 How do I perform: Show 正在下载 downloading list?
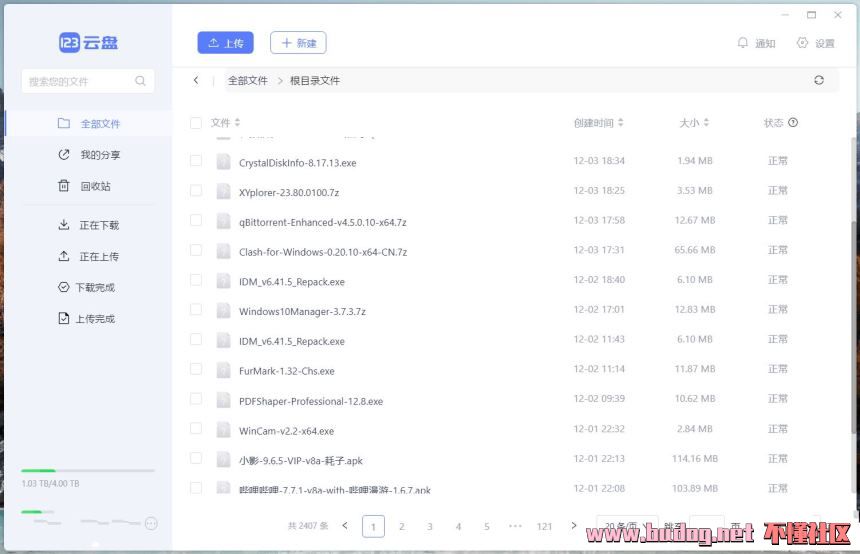(89, 225)
